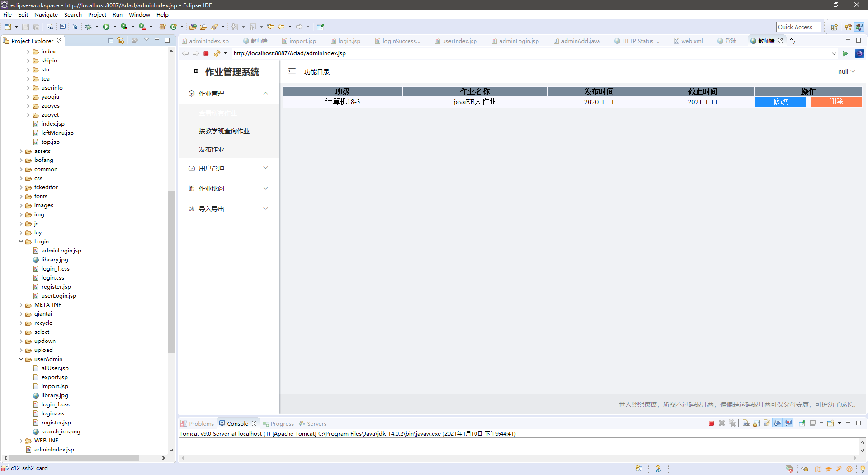Expand the WEB-INF folder
Image resolution: width=868 pixels, height=475 pixels.
click(x=21, y=441)
